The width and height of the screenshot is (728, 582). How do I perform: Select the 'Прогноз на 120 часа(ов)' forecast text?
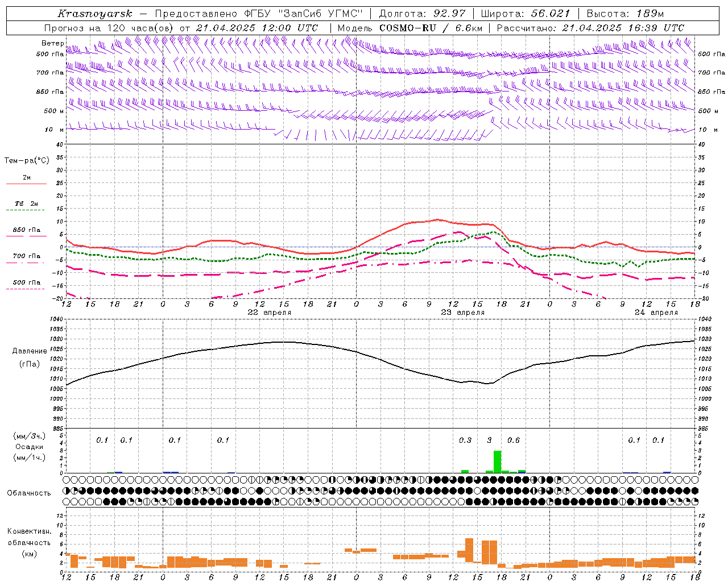click(109, 28)
